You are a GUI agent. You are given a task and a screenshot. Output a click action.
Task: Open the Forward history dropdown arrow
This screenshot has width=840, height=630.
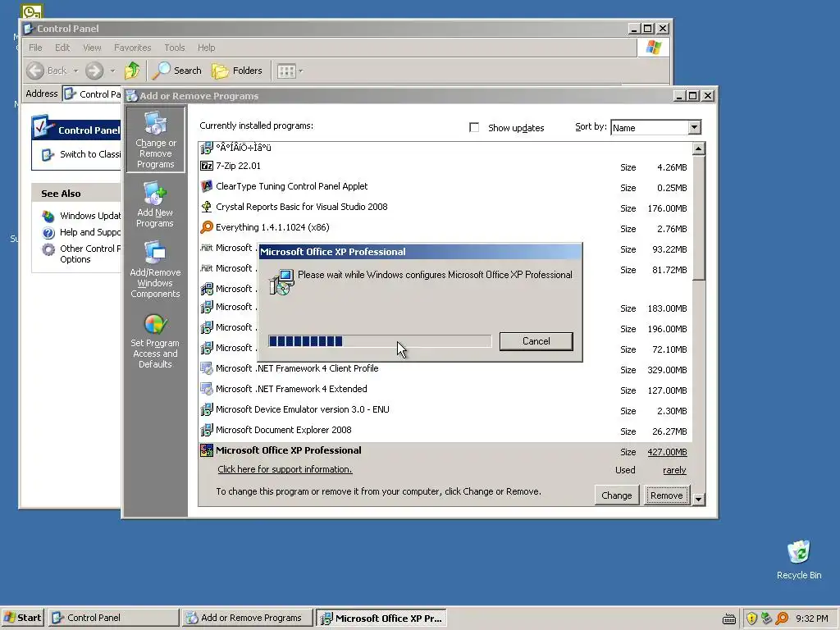click(112, 71)
